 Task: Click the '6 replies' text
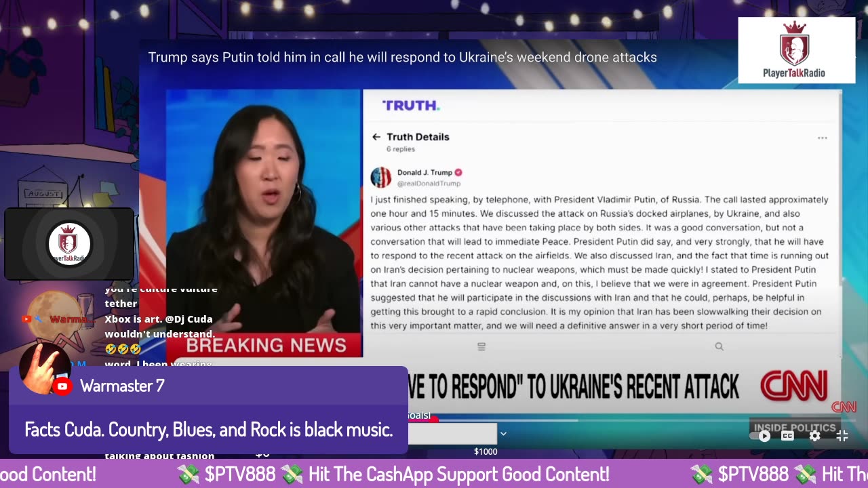tap(400, 148)
